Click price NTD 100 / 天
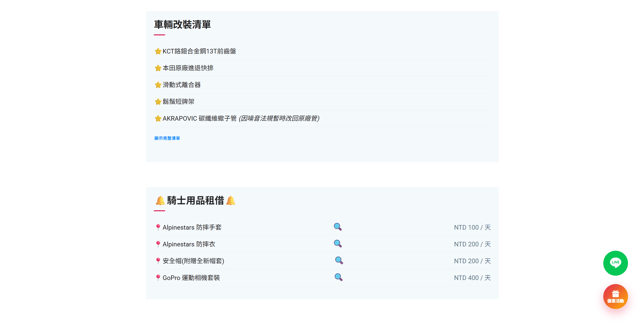Screen dimensions: 644x322 tap(472, 227)
